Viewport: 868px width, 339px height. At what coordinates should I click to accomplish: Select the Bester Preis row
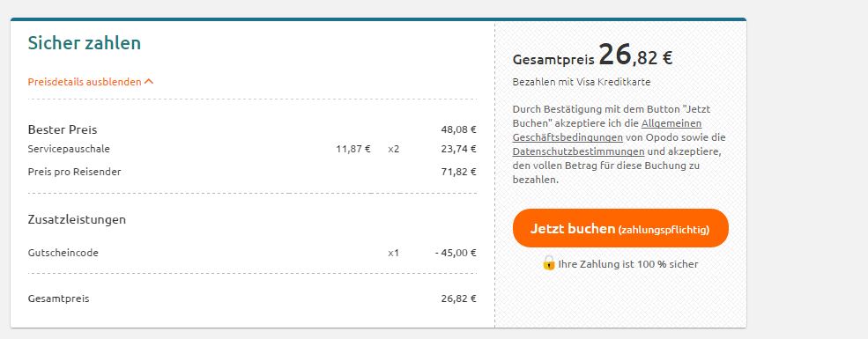(x=252, y=130)
